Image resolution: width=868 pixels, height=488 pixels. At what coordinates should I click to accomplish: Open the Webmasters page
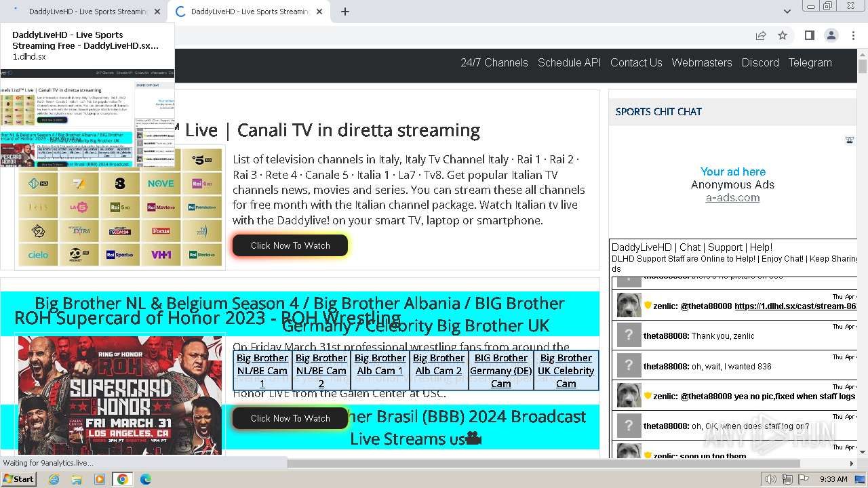[702, 62]
